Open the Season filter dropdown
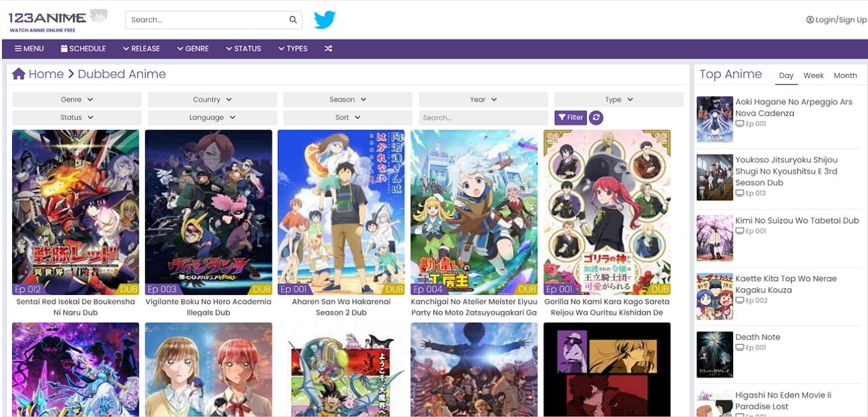Viewport: 868px width, 417px height. click(x=346, y=99)
